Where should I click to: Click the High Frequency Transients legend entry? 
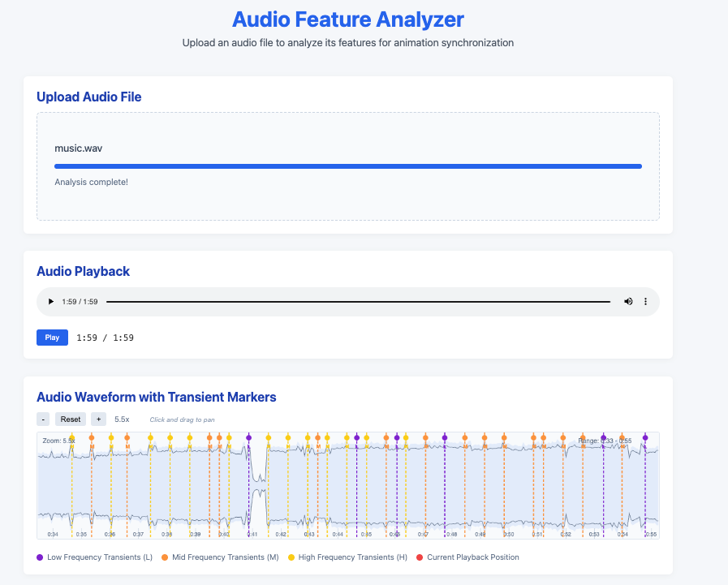click(347, 557)
